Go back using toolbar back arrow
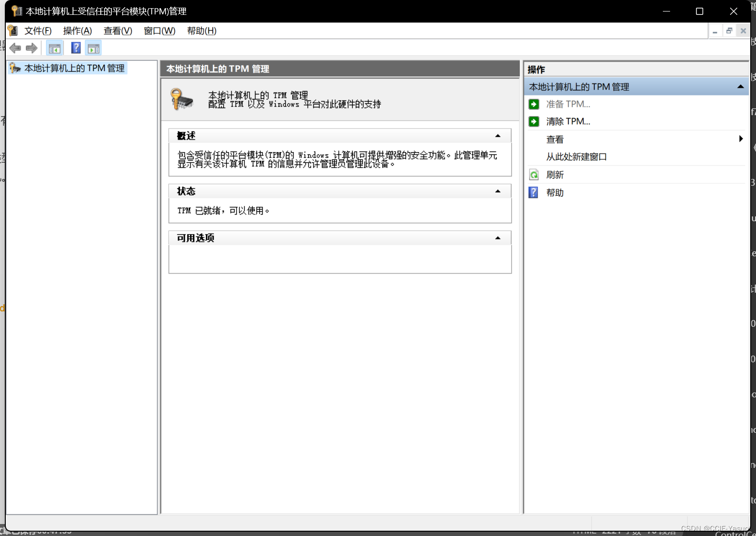The height and width of the screenshot is (536, 756). 15,48
